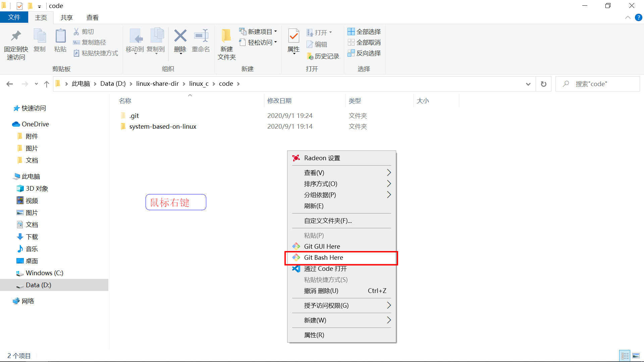Click the VS Code icon in context menu
This screenshot has width=644, height=362.
coord(296,268)
